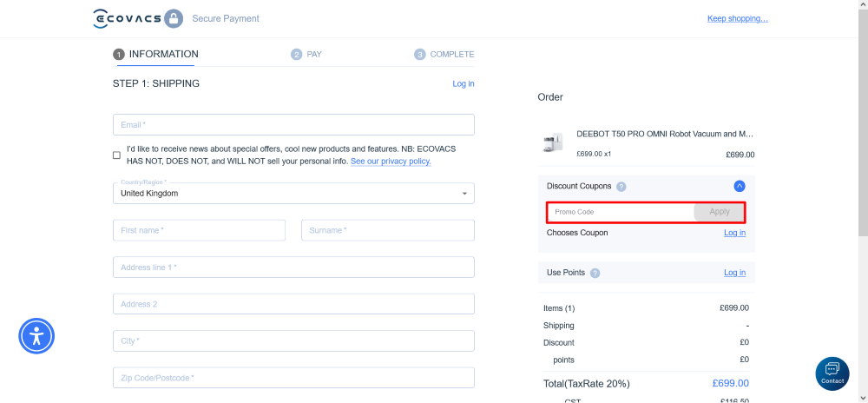Viewport: 868px width, 403px height.
Task: Click Log in next to Use Points
Action: [x=734, y=273]
